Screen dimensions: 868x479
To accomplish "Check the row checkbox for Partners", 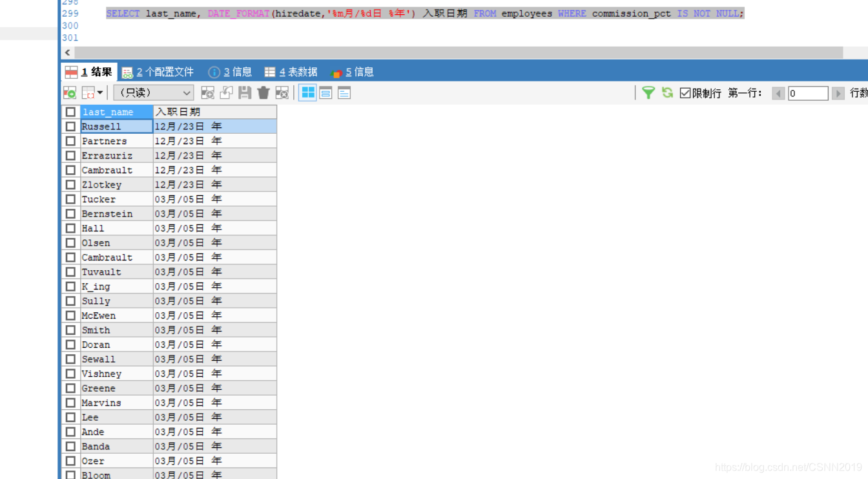I will 71,141.
